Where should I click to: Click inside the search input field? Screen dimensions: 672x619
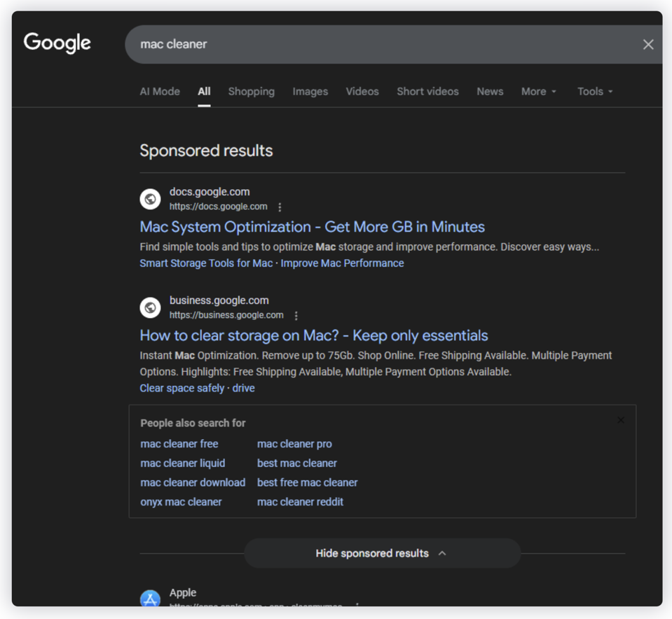coord(350,43)
